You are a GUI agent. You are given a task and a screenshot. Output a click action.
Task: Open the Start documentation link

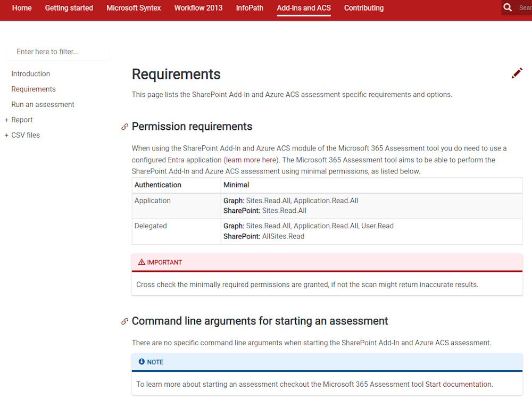click(458, 384)
